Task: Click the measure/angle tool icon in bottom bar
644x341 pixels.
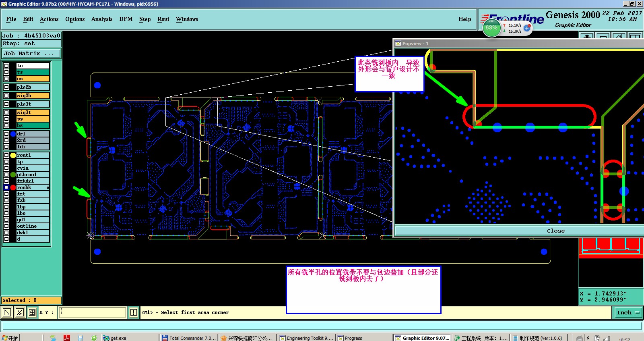Action: (x=20, y=312)
